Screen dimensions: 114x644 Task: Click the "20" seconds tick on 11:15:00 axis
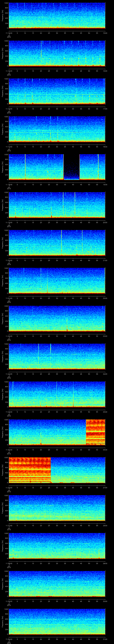tap(41, 71)
